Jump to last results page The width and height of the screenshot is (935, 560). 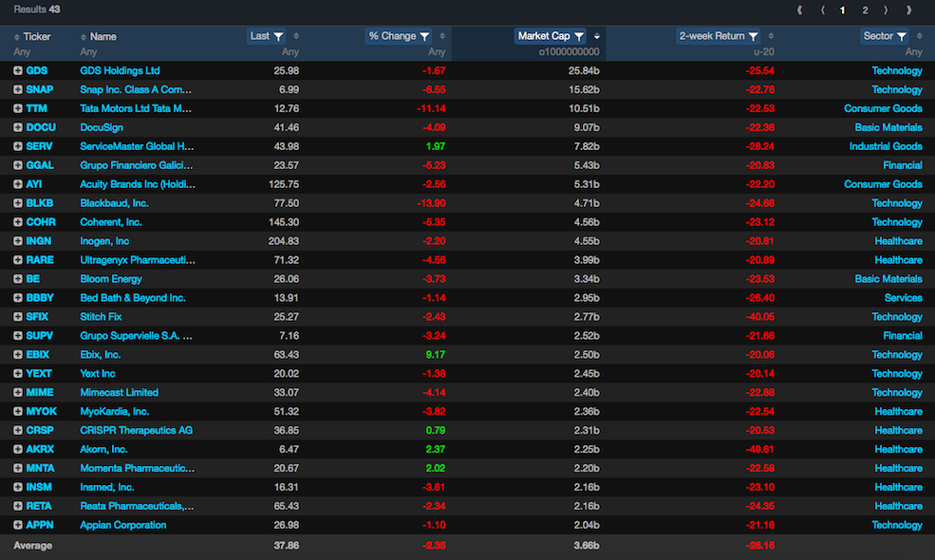(908, 10)
